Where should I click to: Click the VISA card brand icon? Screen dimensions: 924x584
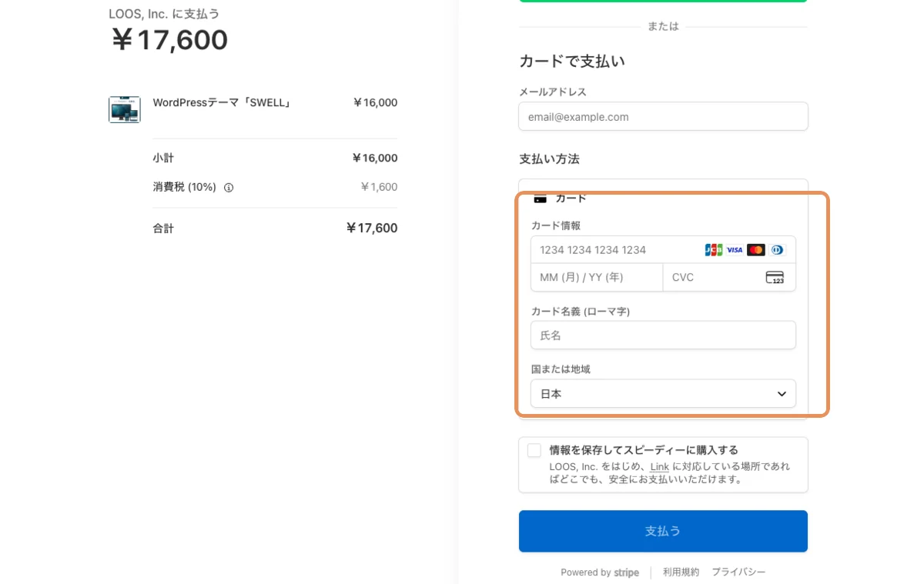[735, 250]
